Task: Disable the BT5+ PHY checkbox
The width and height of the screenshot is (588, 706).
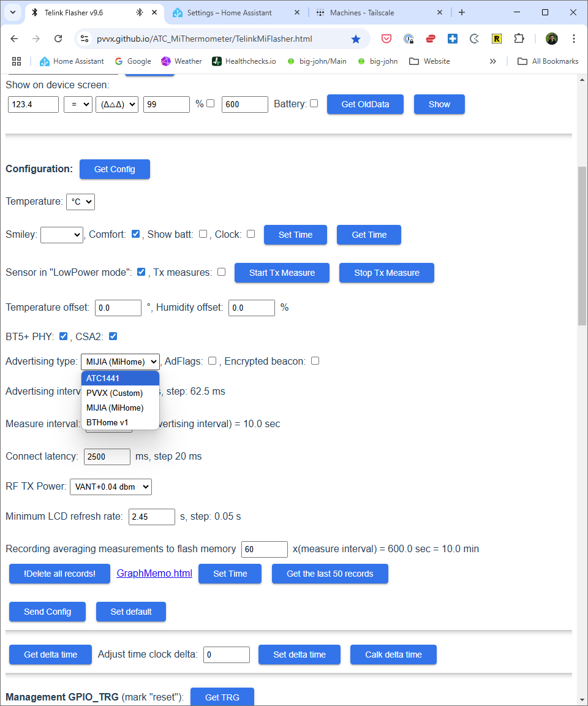Action: click(x=63, y=336)
